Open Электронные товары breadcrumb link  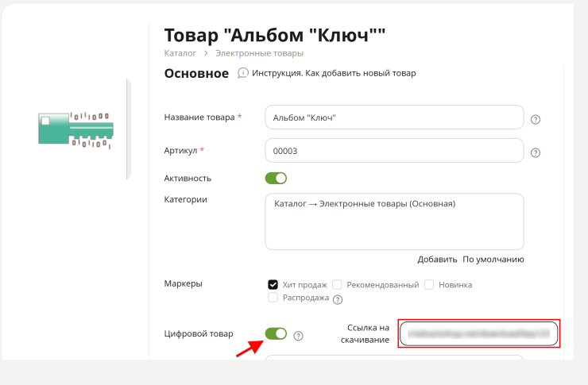coord(260,53)
